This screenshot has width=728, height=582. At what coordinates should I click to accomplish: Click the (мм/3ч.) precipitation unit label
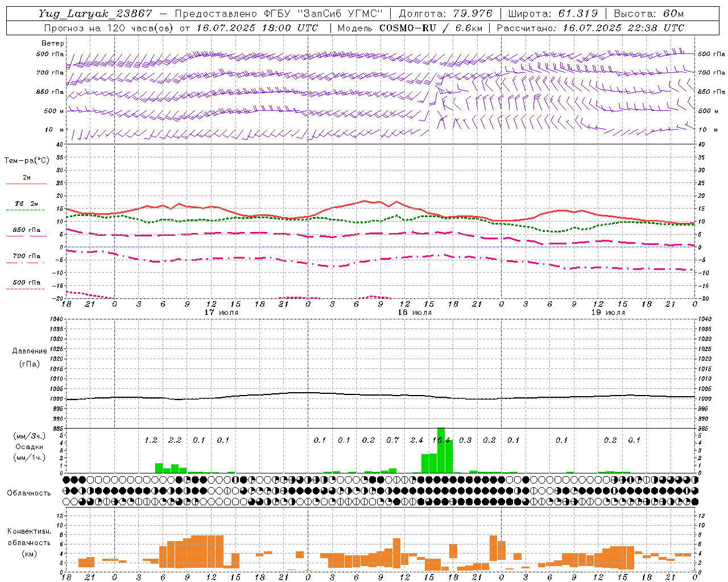coord(29,436)
